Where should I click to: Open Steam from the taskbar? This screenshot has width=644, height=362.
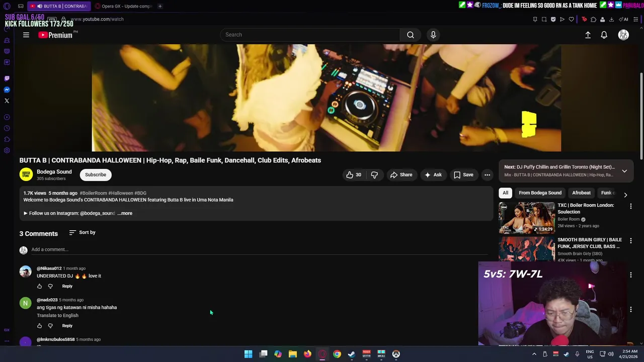[x=351, y=354]
